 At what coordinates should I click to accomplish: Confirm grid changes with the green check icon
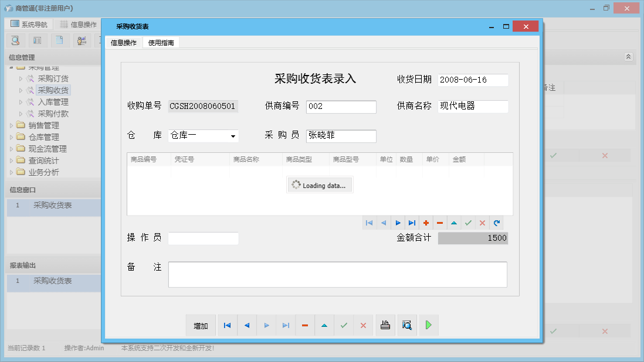tap(467, 223)
